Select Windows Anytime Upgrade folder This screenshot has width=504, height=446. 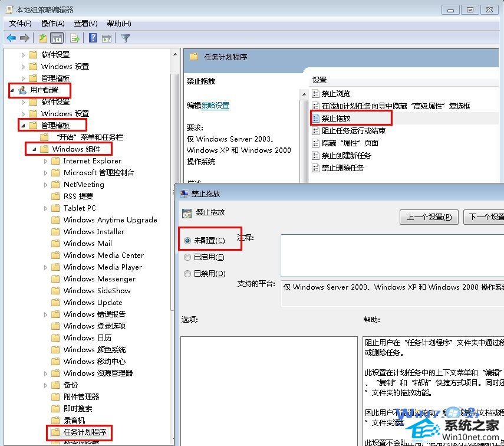110,220
